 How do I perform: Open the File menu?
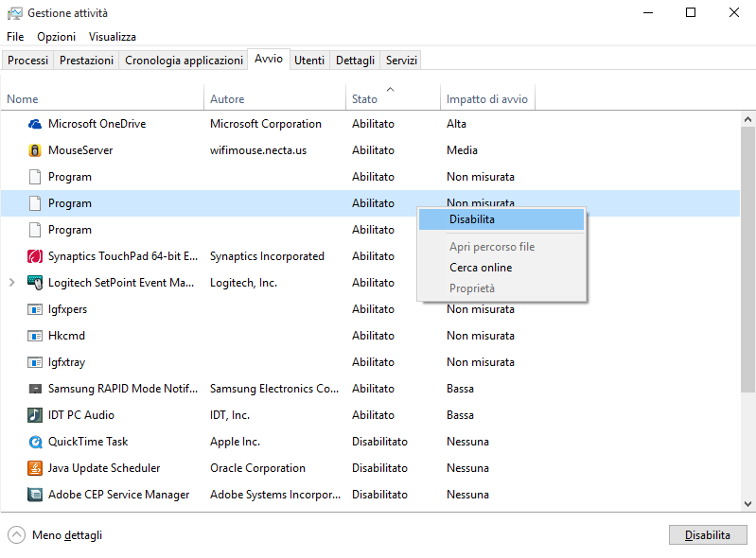coord(15,37)
